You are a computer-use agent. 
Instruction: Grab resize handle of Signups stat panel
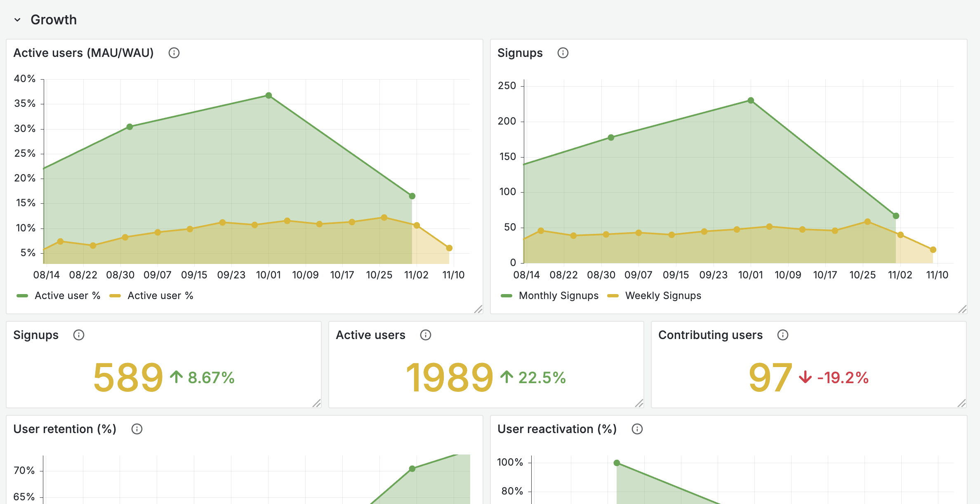tap(316, 403)
